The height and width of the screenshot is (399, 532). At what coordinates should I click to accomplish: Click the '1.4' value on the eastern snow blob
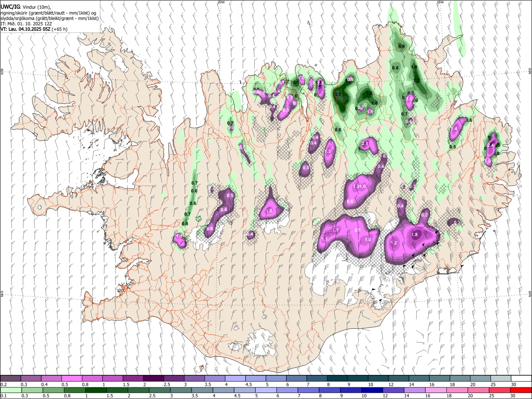point(454,129)
